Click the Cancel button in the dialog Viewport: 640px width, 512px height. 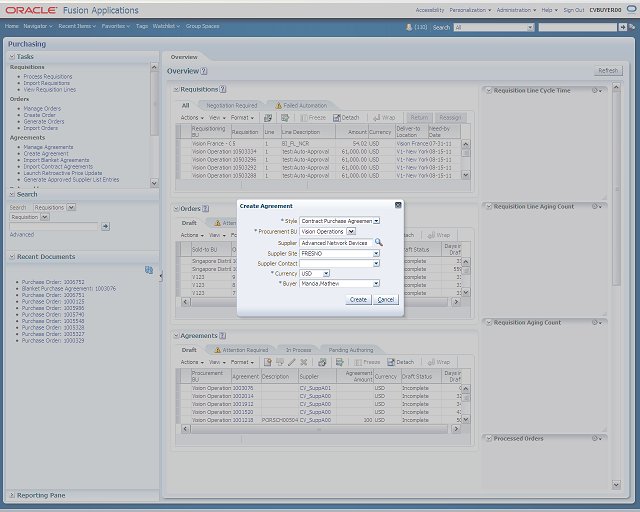click(386, 300)
